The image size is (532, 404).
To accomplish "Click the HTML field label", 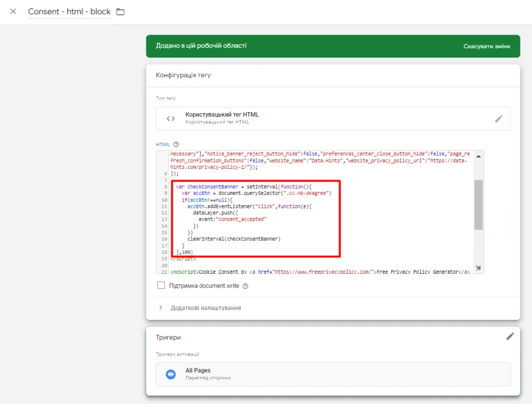I will tap(163, 144).
